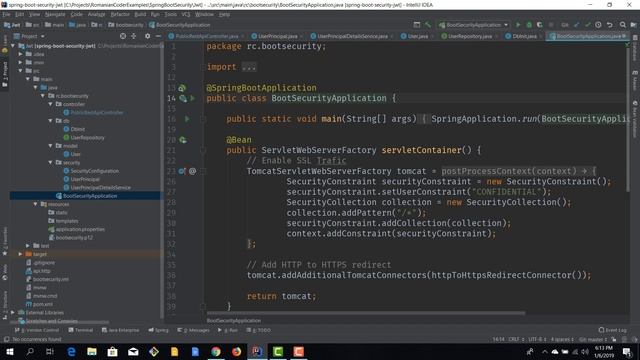Open run configuration dropdown BootSecurityApplication
Image resolution: width=640 pixels, height=360 pixels.
(473, 25)
